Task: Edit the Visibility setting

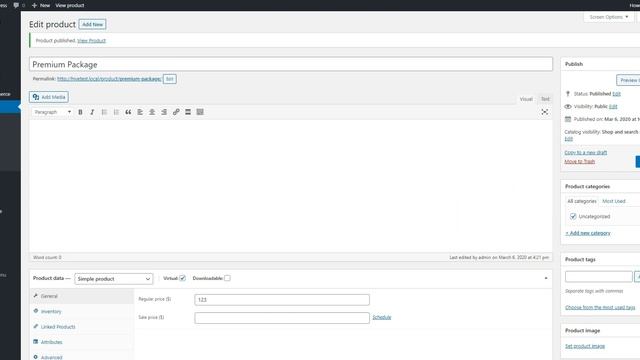Action: click(x=613, y=107)
